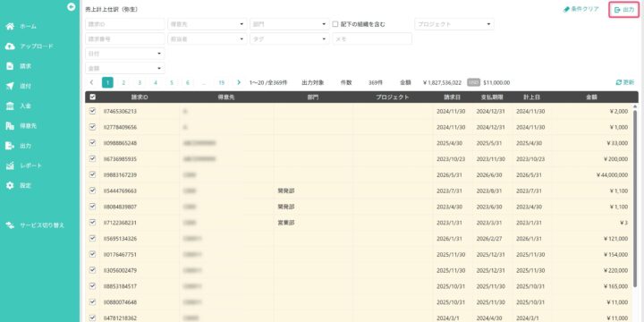Select page 1 in pagination
This screenshot has width=644, height=322.
click(107, 82)
